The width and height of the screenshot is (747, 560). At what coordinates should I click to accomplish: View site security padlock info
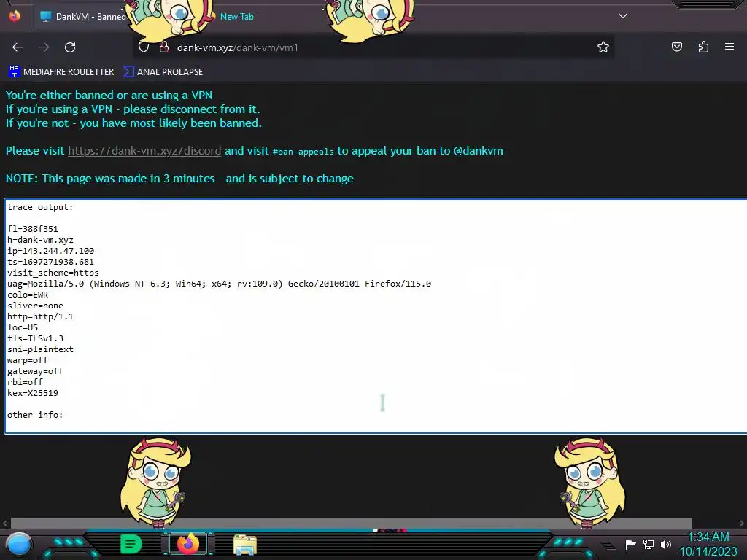pos(164,47)
